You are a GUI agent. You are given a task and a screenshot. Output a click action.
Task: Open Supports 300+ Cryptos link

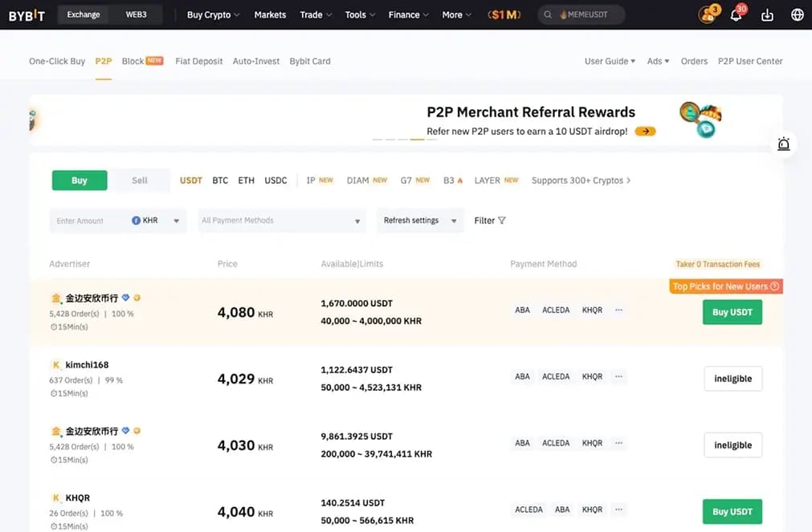pos(580,181)
